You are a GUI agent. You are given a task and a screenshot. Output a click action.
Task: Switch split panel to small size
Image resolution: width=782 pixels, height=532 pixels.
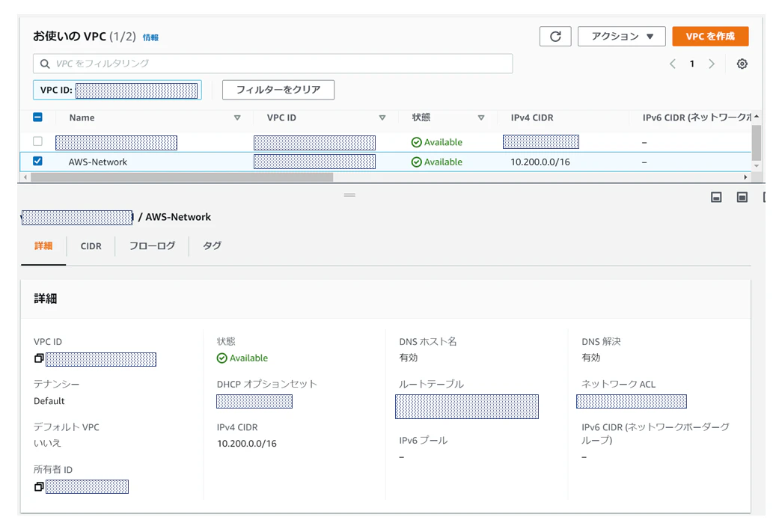click(x=716, y=198)
